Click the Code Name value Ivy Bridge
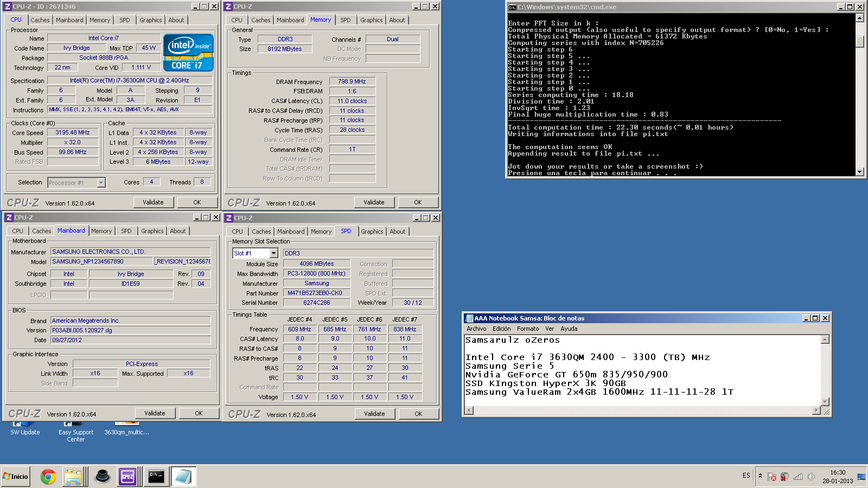The height and width of the screenshot is (488, 868). pyautogui.click(x=76, y=48)
